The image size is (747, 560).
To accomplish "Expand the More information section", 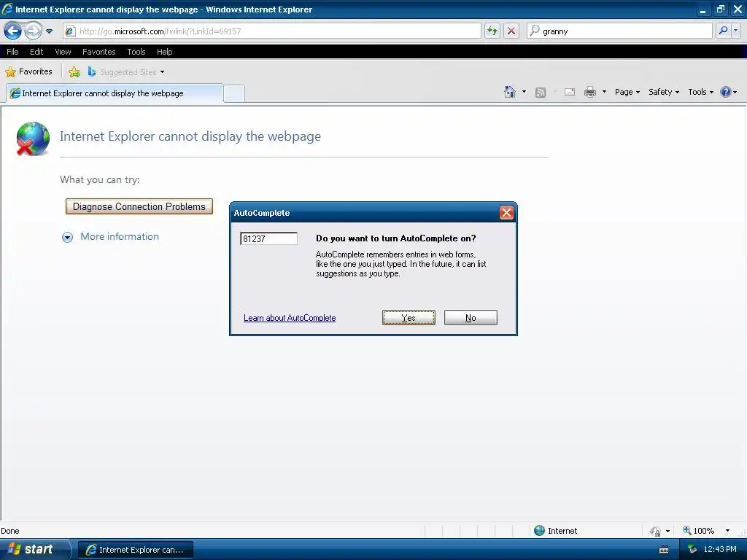I will (x=68, y=237).
